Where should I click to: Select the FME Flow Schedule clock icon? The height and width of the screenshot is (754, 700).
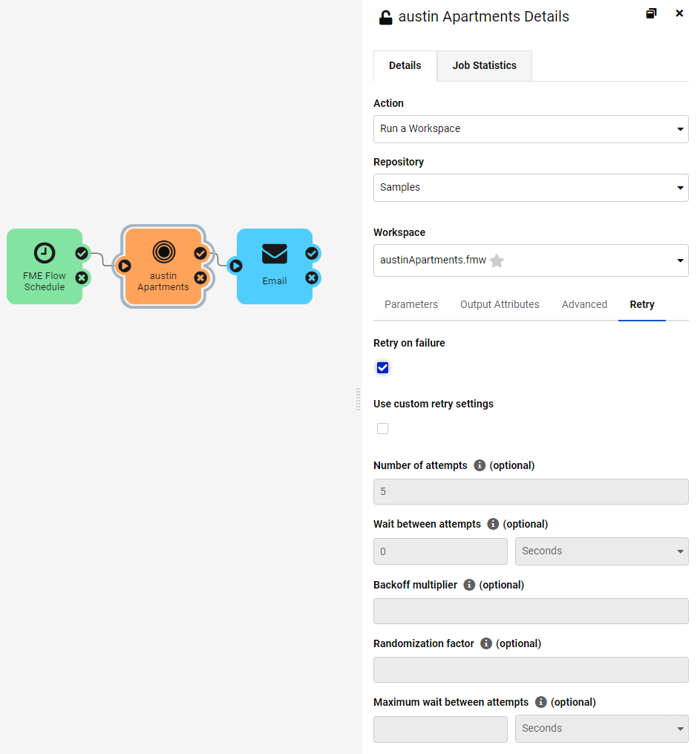[45, 253]
